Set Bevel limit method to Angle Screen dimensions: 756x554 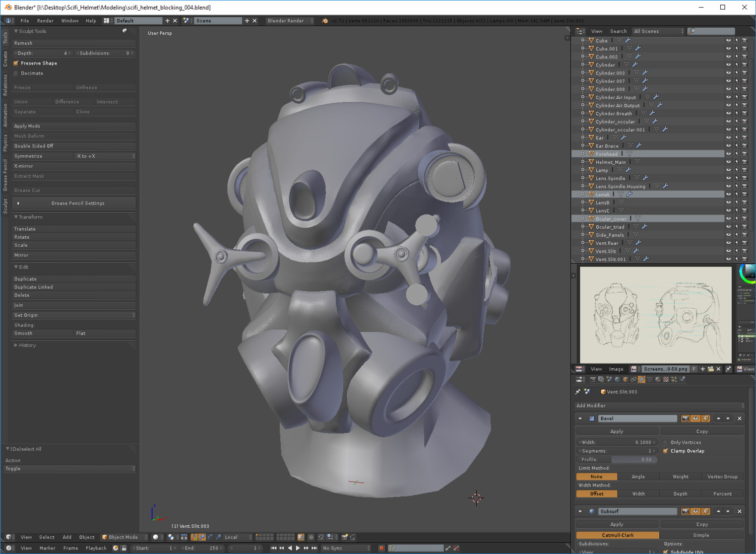point(638,476)
